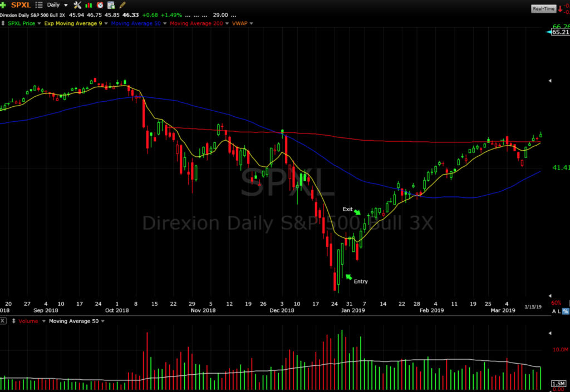Click the Real-Time button
Viewport: 570px width, 392px height.
[x=543, y=9]
